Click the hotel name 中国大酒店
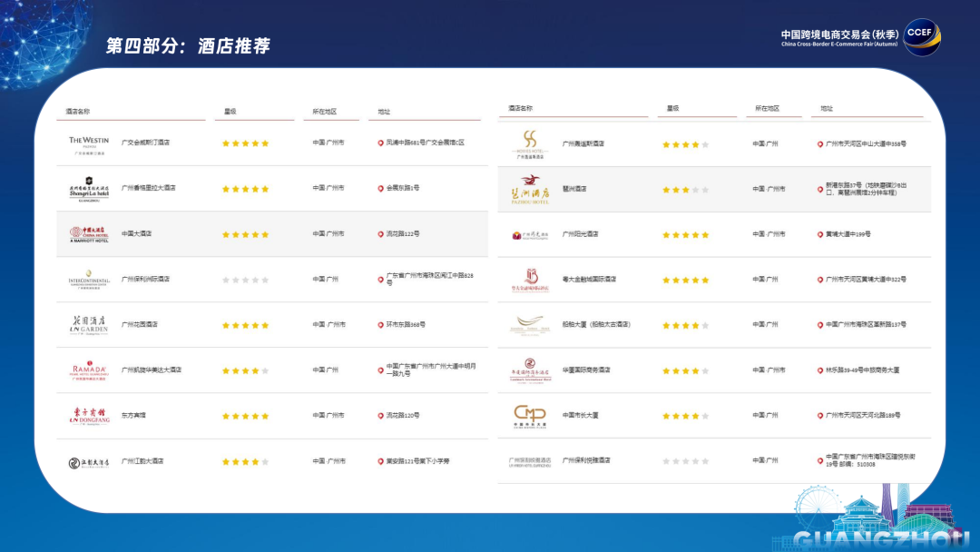This screenshot has height=552, width=980. click(136, 234)
